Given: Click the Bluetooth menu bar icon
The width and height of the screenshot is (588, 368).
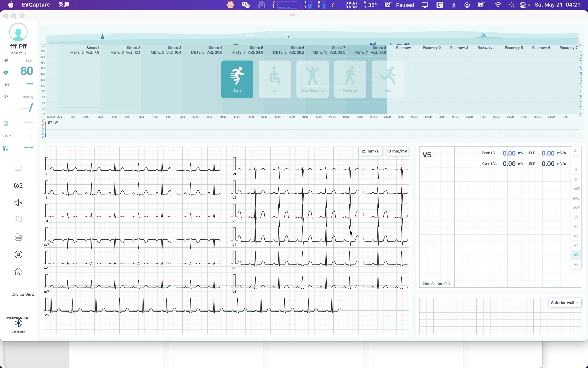Looking at the screenshot, I should (x=454, y=5).
